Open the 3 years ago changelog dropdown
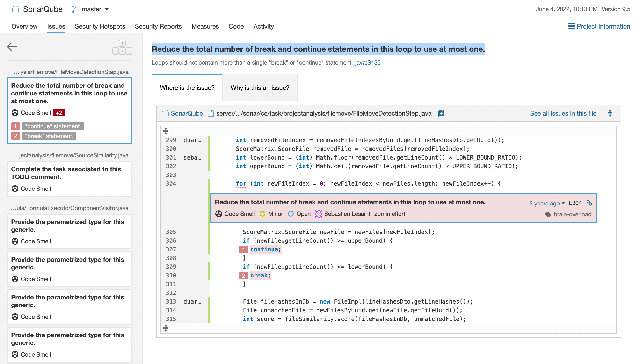Viewport: 640px width, 364px height. pos(547,203)
